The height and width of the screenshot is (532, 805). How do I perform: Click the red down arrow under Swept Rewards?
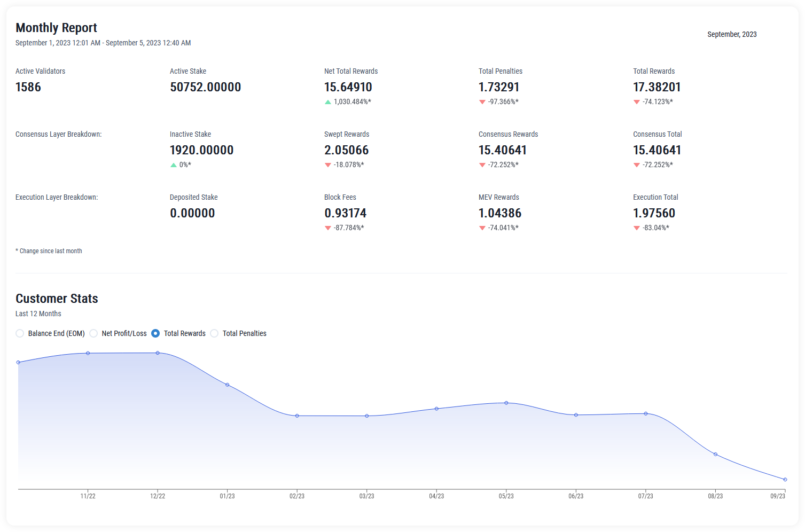(328, 165)
